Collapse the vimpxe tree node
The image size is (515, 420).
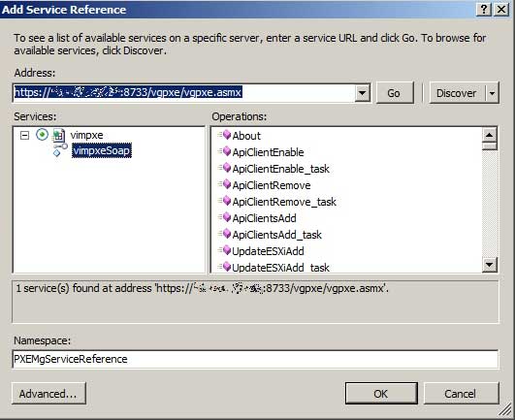coord(24,135)
